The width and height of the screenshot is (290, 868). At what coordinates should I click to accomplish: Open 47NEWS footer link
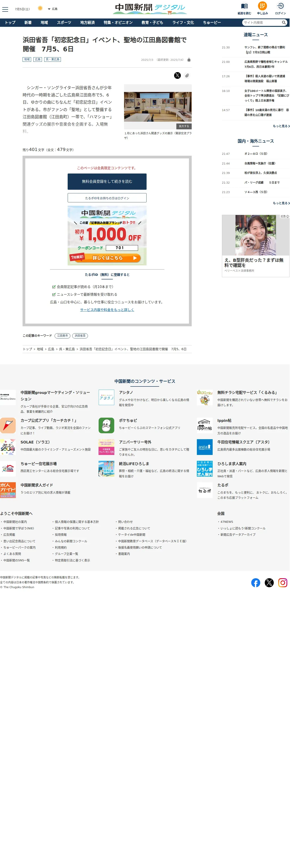click(227, 522)
